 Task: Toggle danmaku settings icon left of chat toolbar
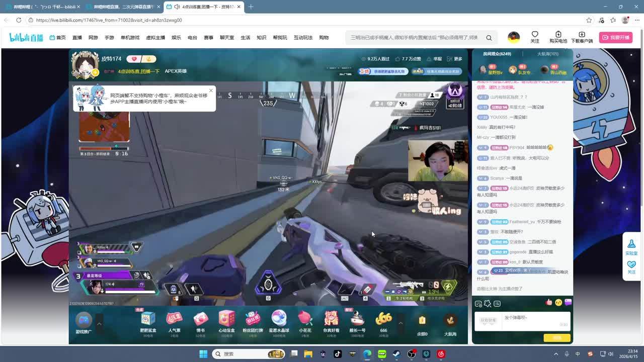(478, 304)
